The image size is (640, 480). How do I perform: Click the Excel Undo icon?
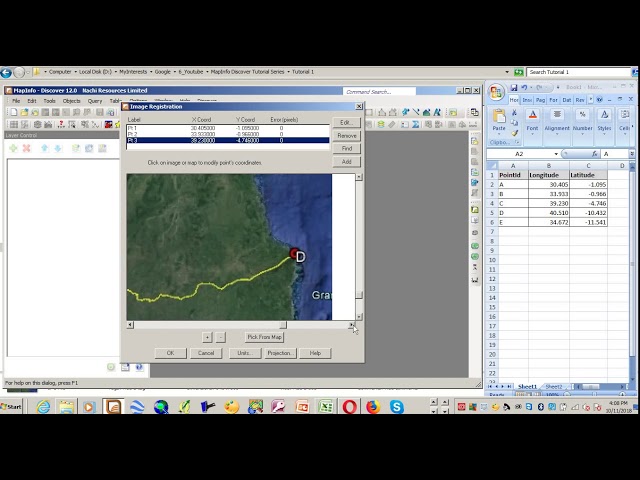524,87
